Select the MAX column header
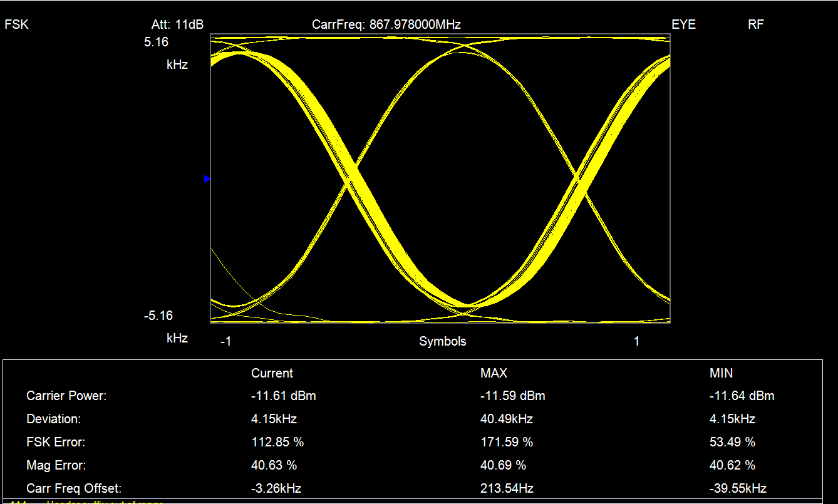838x504 pixels. pyautogui.click(x=494, y=373)
